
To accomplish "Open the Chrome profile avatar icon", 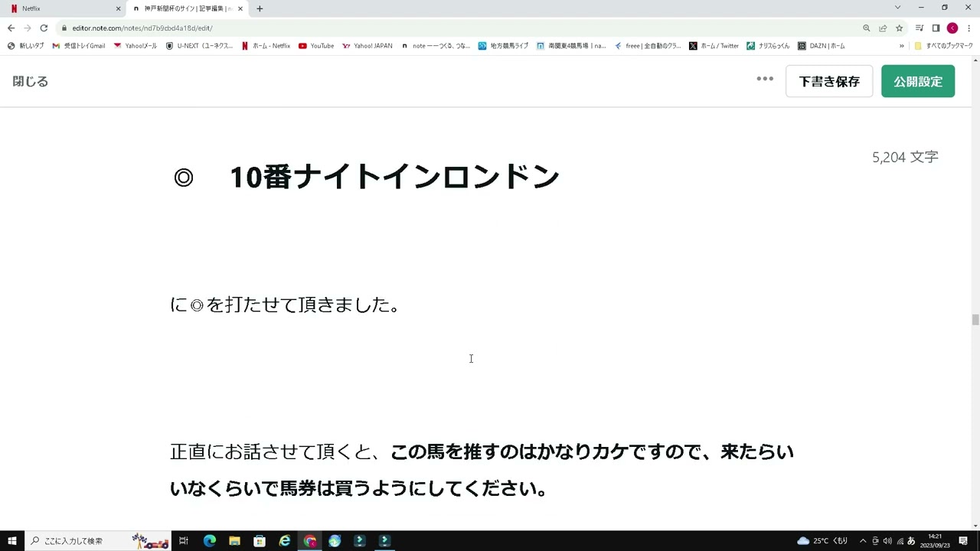I will pos(952,28).
